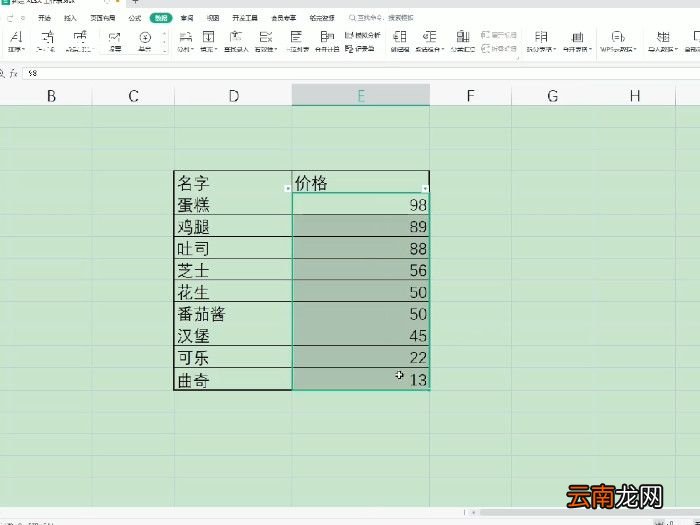Select the price cell with value 98
The width and height of the screenshot is (700, 525).
[x=361, y=204]
